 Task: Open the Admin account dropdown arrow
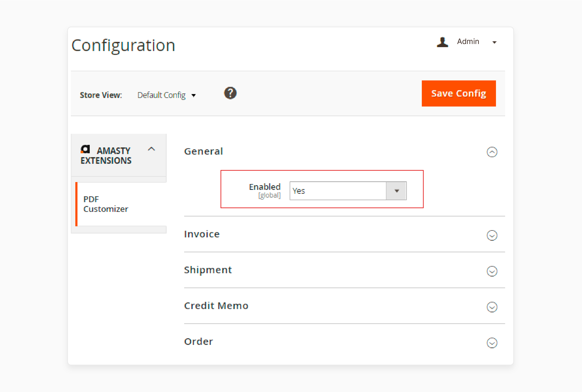(x=494, y=42)
